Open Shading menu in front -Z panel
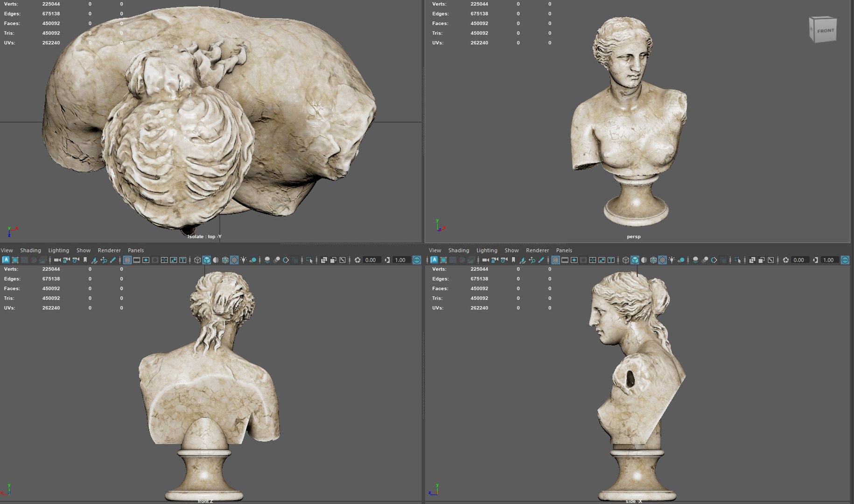Viewport: 854px width, 504px height. click(x=30, y=250)
